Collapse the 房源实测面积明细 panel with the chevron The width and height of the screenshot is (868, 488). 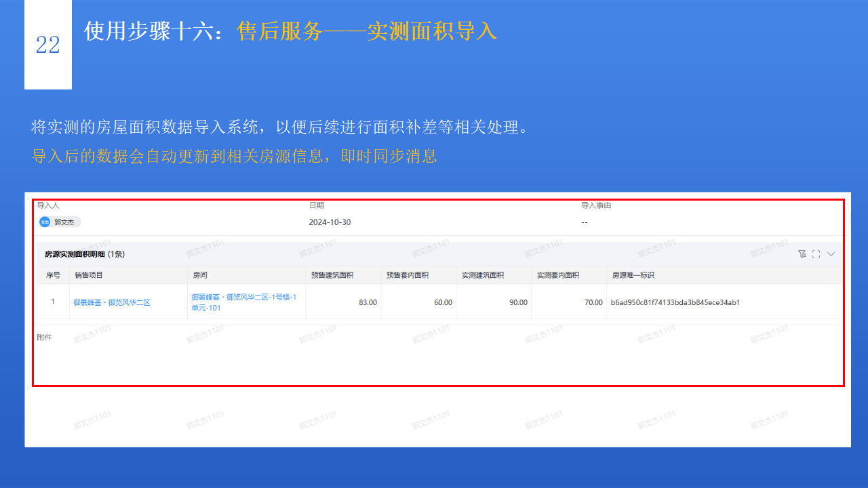[831, 253]
